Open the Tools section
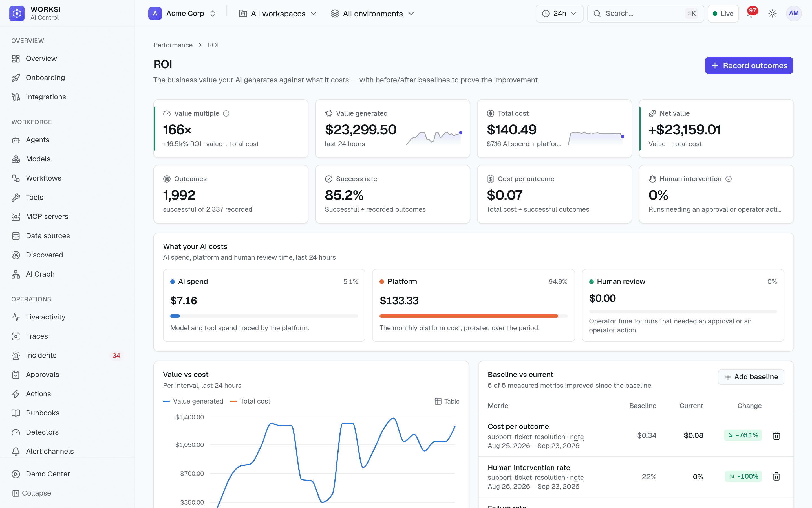Screen dimensions: 812x508 click(67, 197)
